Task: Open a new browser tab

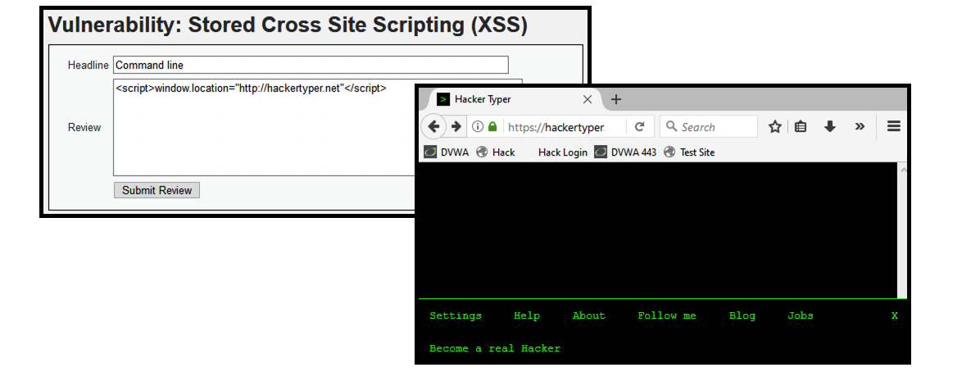Action: [x=616, y=99]
